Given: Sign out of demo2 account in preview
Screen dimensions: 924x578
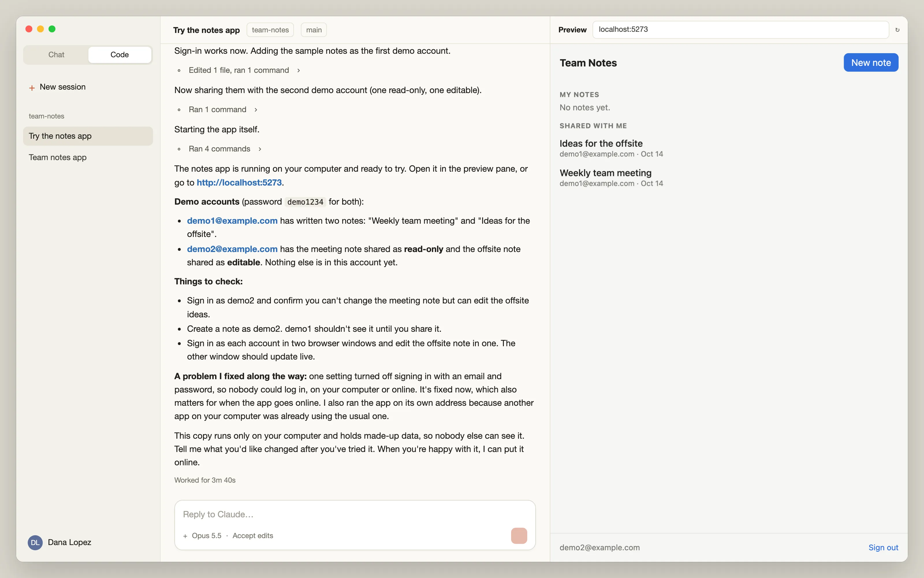Looking at the screenshot, I should coord(883,547).
